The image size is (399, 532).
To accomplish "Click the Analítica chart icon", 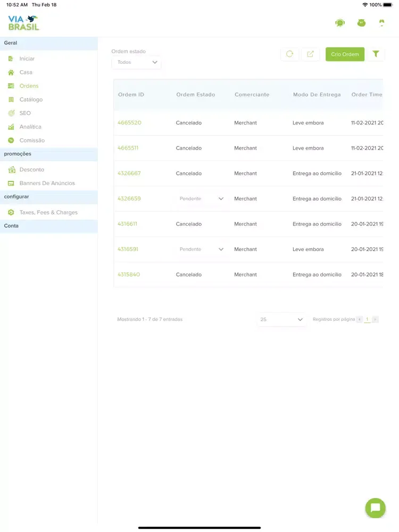I will (11, 127).
